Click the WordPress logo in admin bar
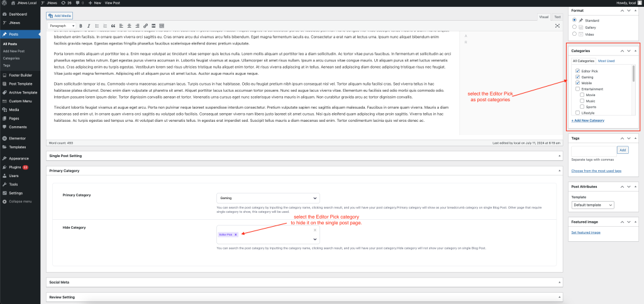The width and height of the screenshot is (644, 304). tap(4, 3)
